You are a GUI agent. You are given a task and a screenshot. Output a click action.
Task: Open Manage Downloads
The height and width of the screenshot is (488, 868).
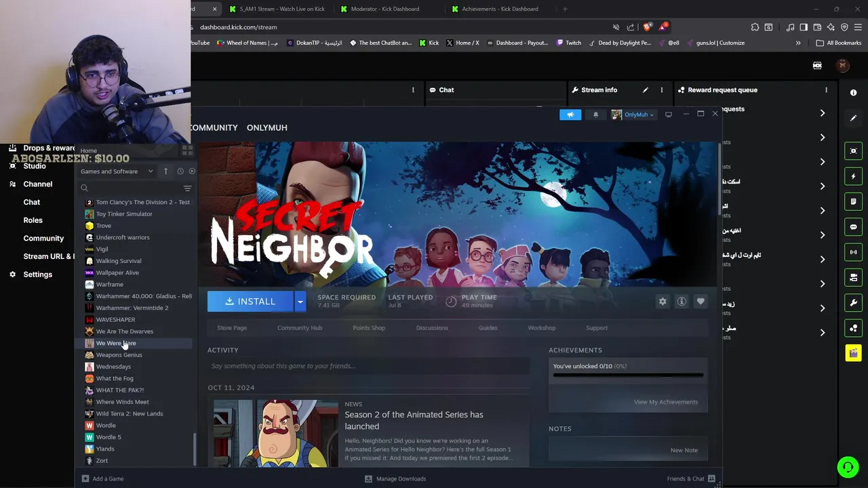pos(395,479)
